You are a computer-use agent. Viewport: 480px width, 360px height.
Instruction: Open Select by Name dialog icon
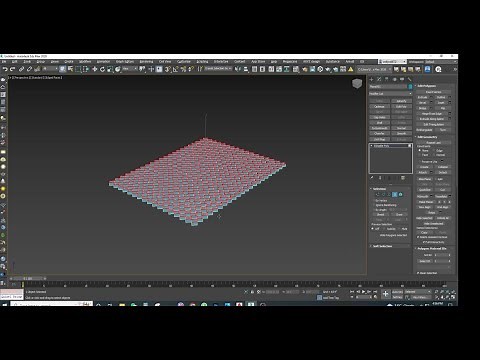coord(70,69)
